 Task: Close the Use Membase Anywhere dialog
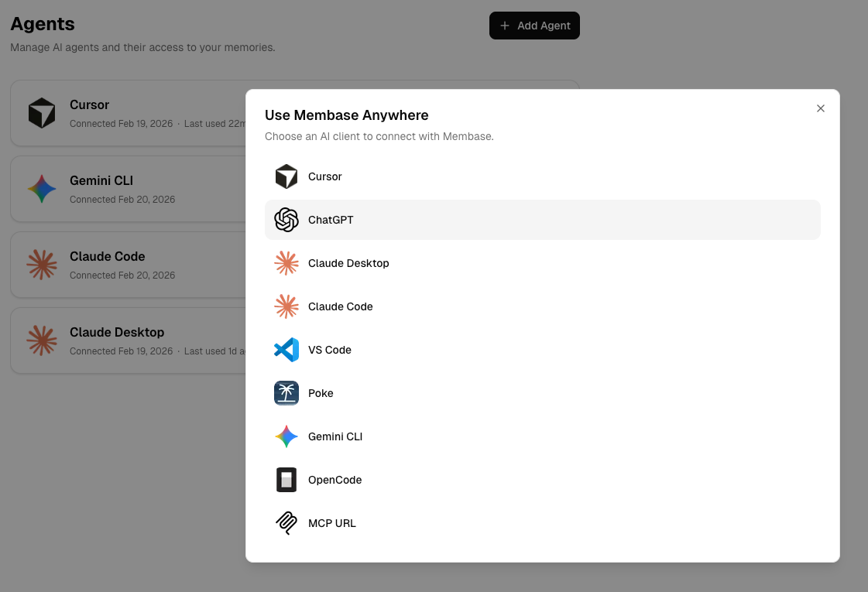pos(821,108)
